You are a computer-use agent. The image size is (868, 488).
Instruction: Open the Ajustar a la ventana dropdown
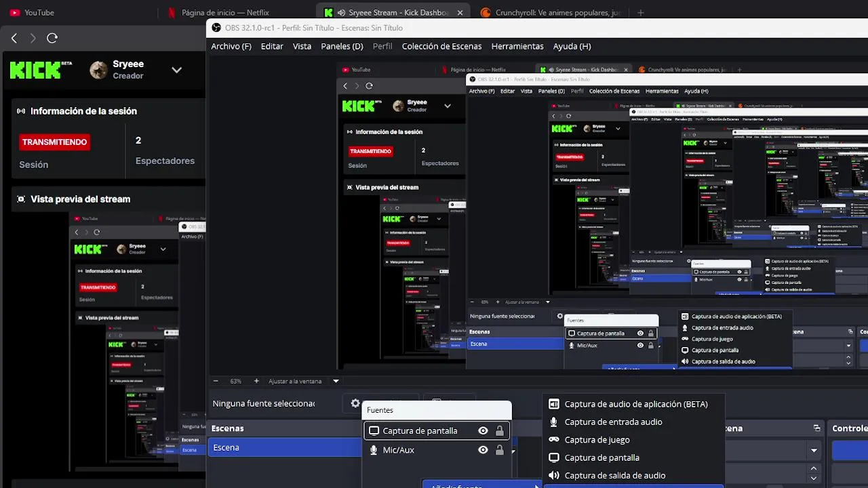click(335, 381)
